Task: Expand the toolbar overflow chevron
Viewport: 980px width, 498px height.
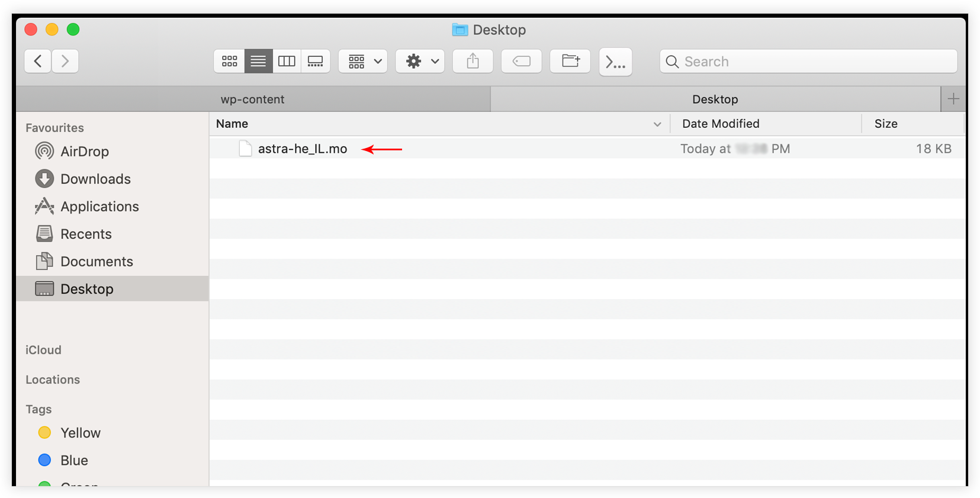Action: coord(615,62)
